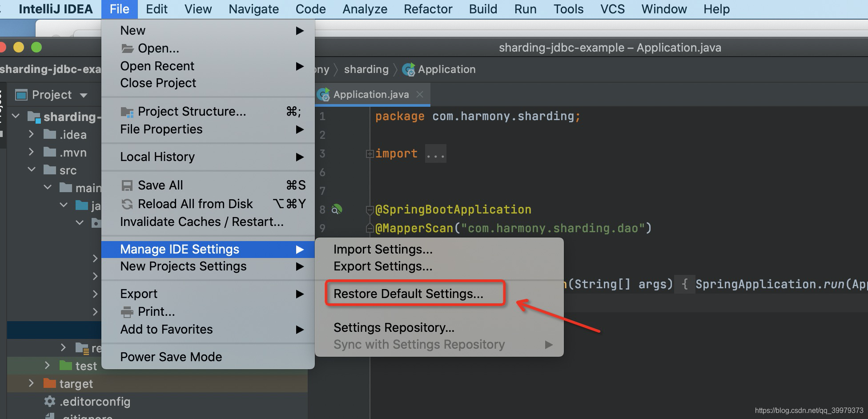
Task: Click the sharding breadcrumb segment
Action: click(x=366, y=69)
